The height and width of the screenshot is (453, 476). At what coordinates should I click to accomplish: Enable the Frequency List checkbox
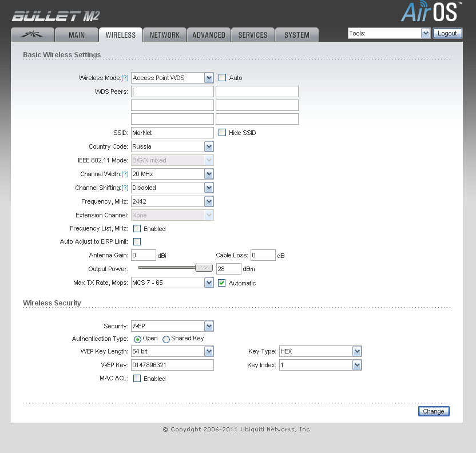(x=137, y=228)
